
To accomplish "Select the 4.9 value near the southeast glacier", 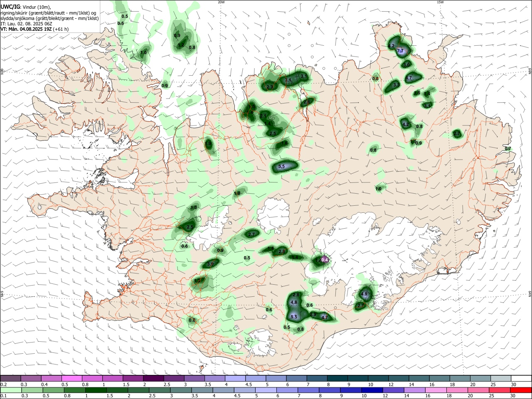I will pos(365,294).
